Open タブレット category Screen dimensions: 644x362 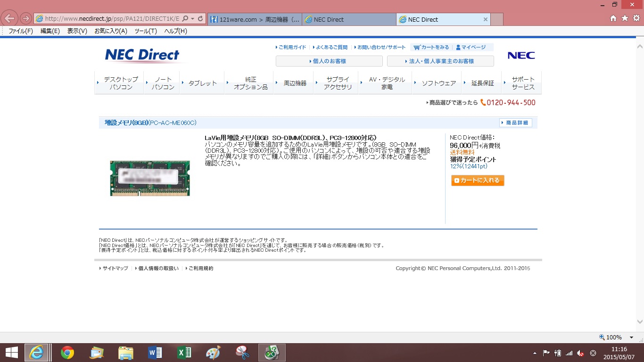(x=202, y=83)
